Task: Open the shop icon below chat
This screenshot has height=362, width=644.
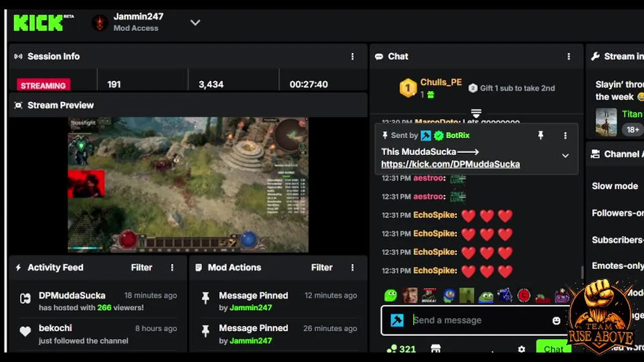Action: [436, 348]
